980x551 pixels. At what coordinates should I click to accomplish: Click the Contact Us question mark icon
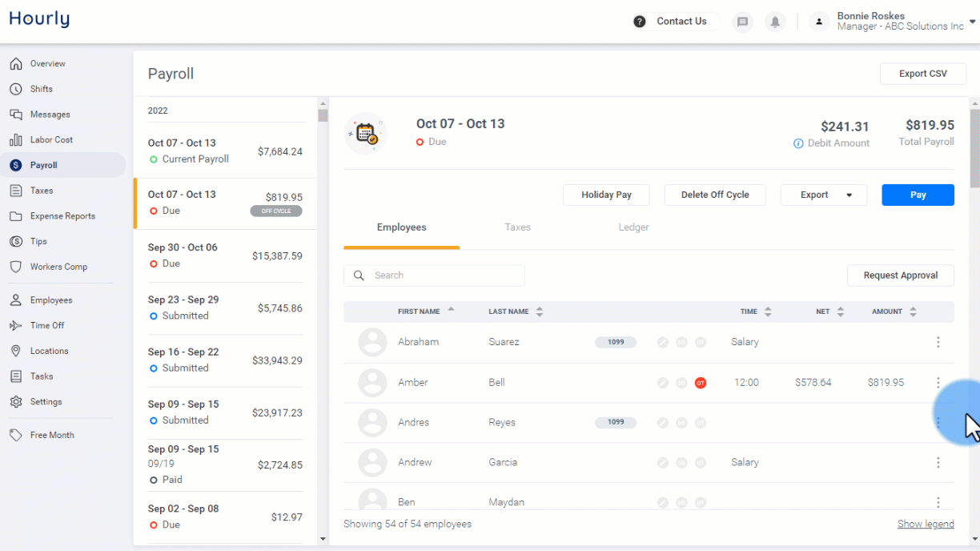640,22
